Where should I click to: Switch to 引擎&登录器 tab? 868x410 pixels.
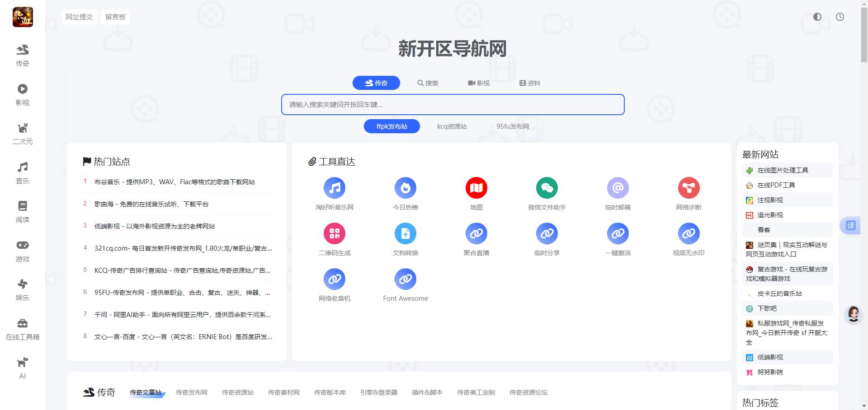pyautogui.click(x=379, y=392)
